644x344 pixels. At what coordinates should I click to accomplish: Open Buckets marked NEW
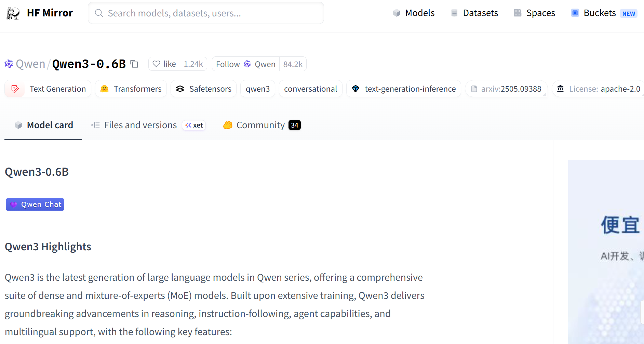tap(604, 13)
